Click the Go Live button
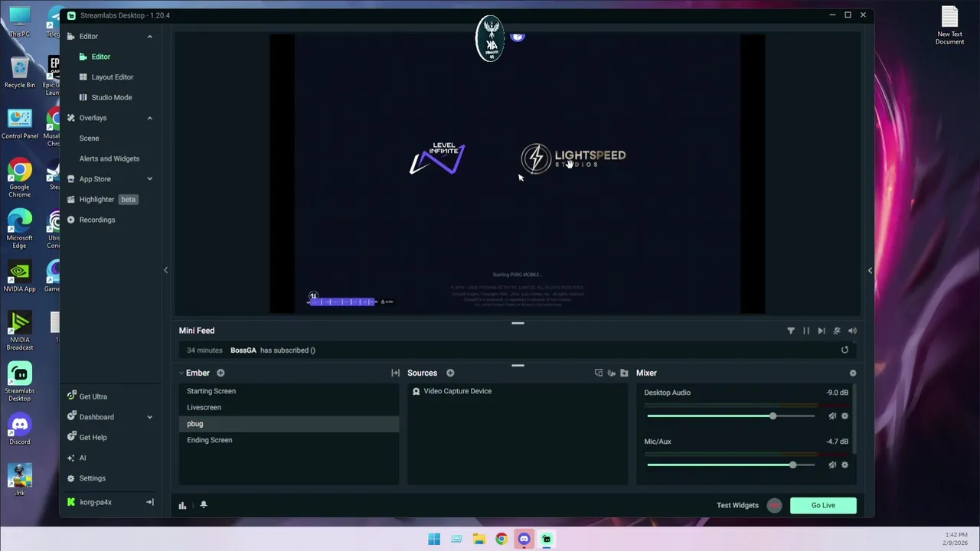980x551 pixels. pyautogui.click(x=823, y=505)
